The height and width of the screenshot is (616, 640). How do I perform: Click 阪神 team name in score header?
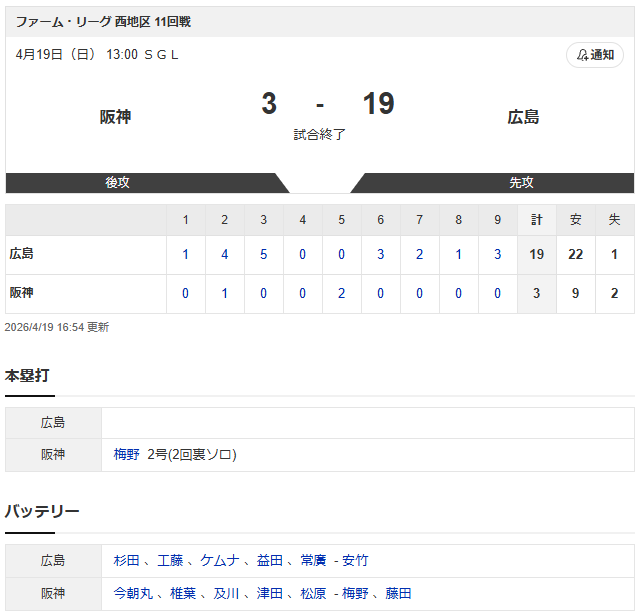pos(116,117)
